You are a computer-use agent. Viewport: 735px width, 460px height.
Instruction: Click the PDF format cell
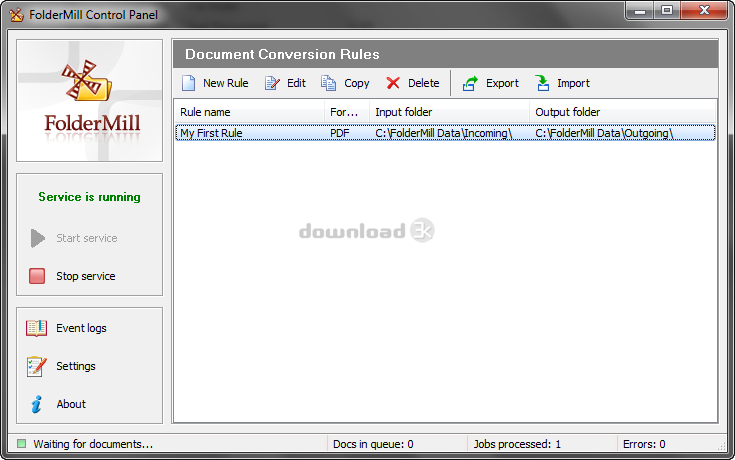pyautogui.click(x=340, y=133)
